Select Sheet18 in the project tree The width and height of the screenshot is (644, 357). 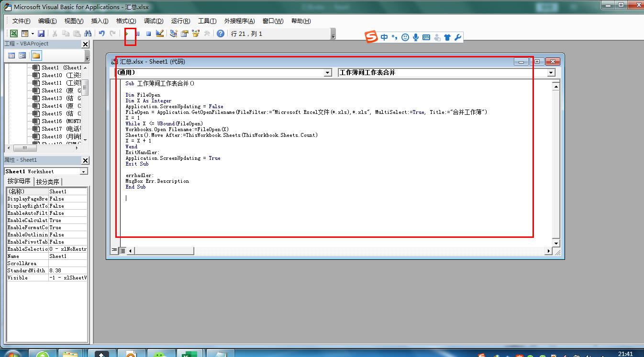coord(56,136)
